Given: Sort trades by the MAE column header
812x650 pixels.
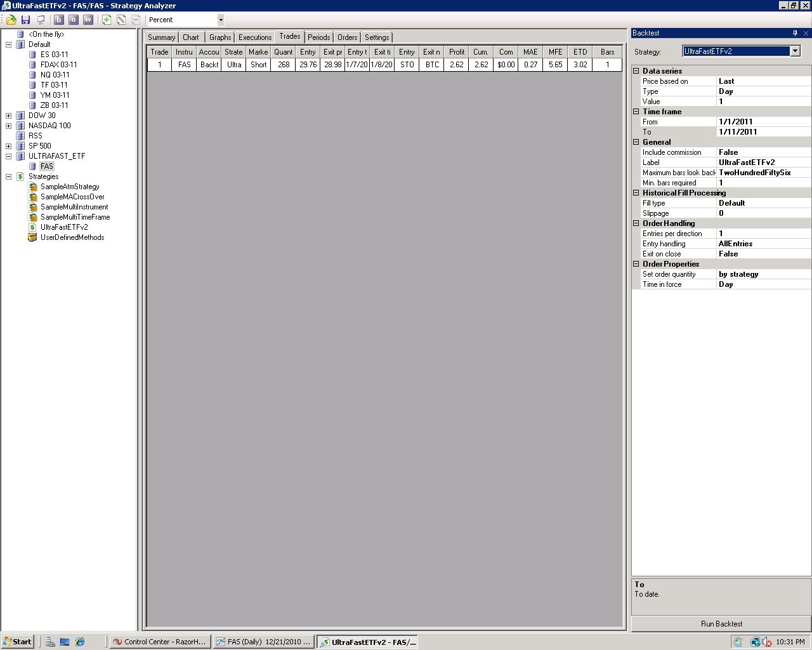Looking at the screenshot, I should 530,52.
